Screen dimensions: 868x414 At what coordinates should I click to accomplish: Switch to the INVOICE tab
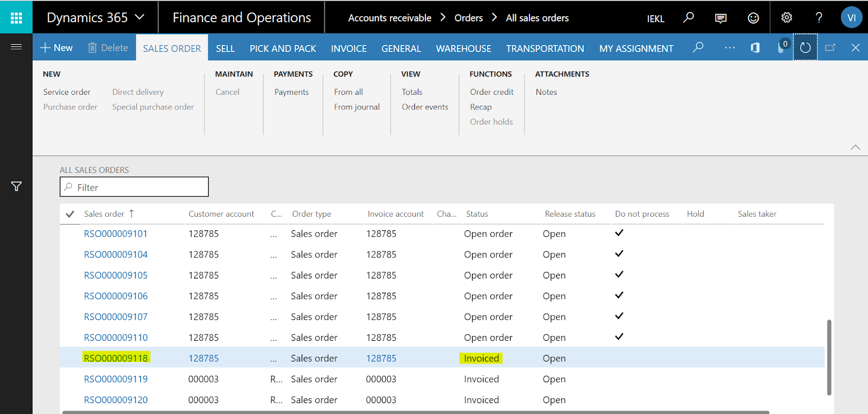coord(349,48)
